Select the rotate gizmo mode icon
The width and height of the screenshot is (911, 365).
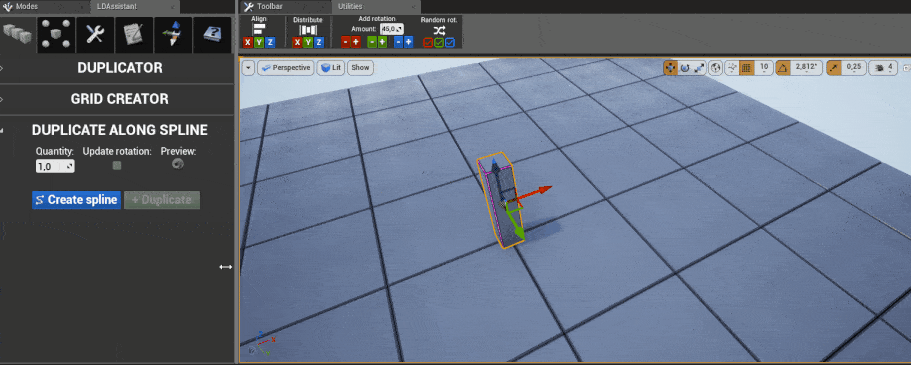click(685, 68)
